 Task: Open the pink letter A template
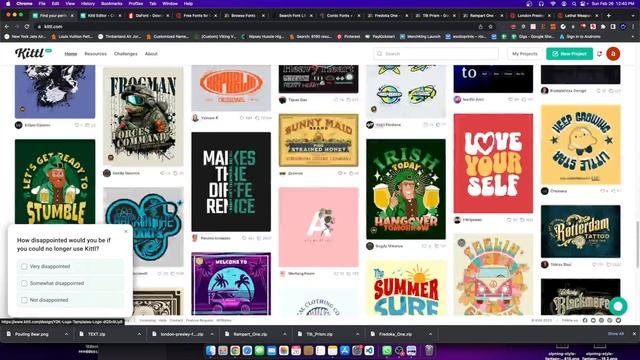[x=318, y=227]
